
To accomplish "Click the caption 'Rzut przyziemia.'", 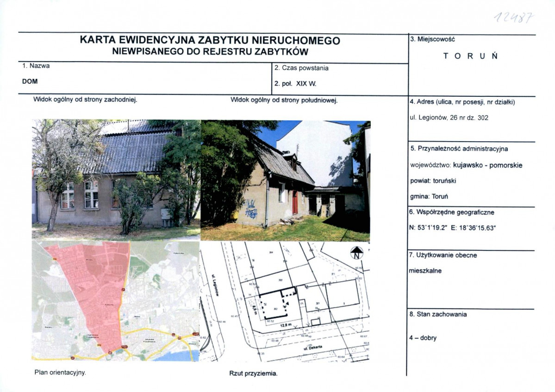I will (254, 373).
